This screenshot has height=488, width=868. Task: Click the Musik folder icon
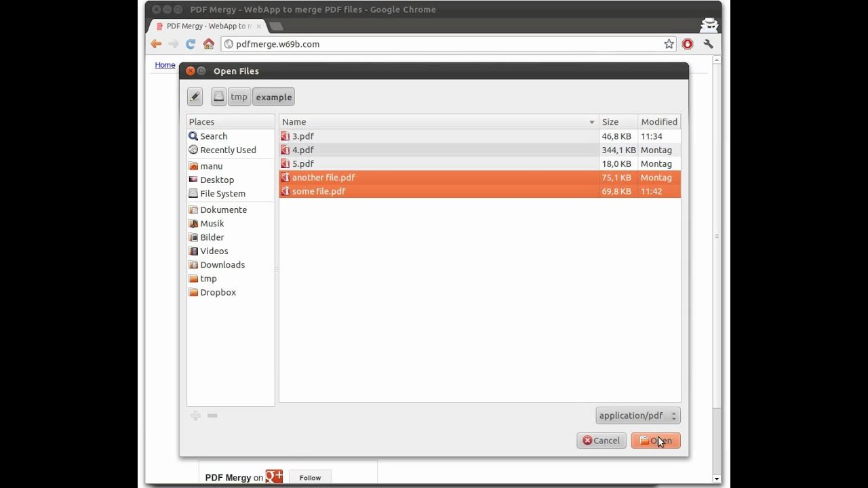193,223
